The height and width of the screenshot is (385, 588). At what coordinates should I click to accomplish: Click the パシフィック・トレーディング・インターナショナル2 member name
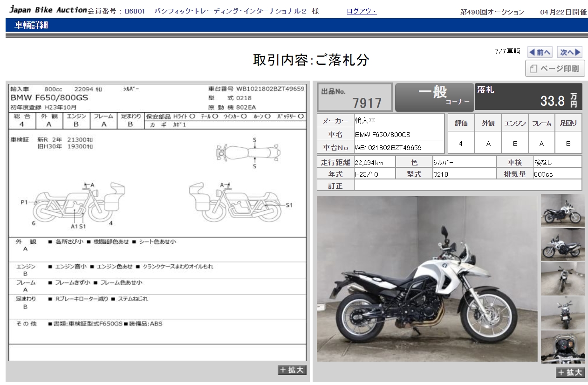[231, 11]
